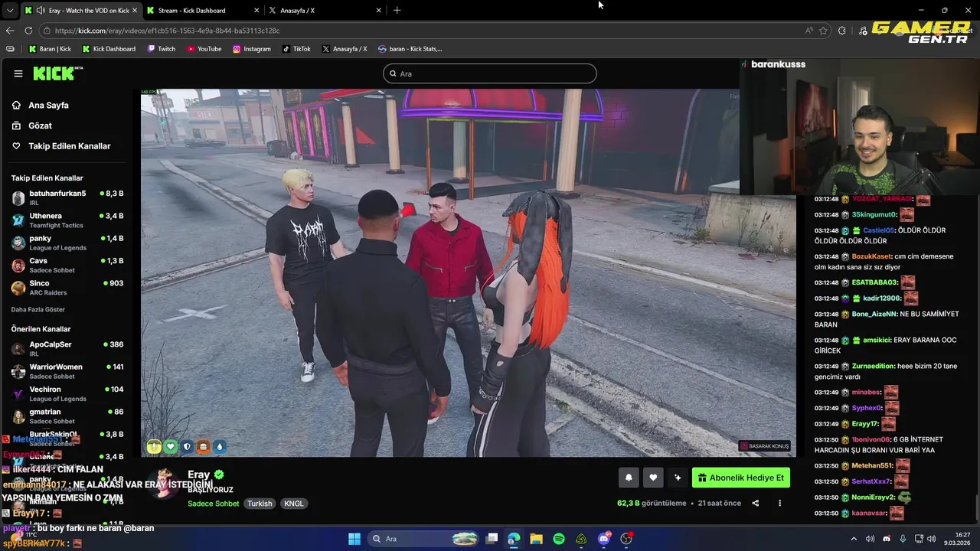Open baran - Kick Stats bookmark
Viewport: 980px width, 551px height.
pos(410,49)
